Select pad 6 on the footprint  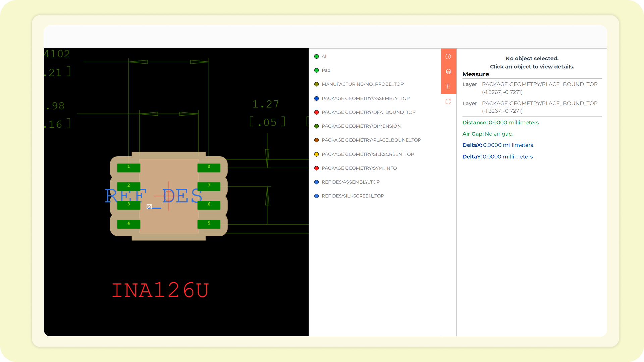(209, 205)
